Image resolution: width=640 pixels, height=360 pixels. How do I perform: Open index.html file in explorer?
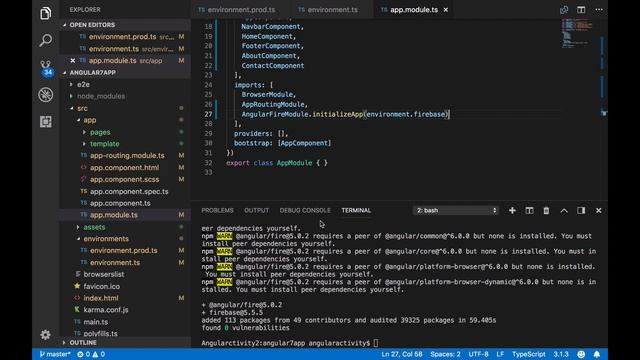tap(125, 298)
